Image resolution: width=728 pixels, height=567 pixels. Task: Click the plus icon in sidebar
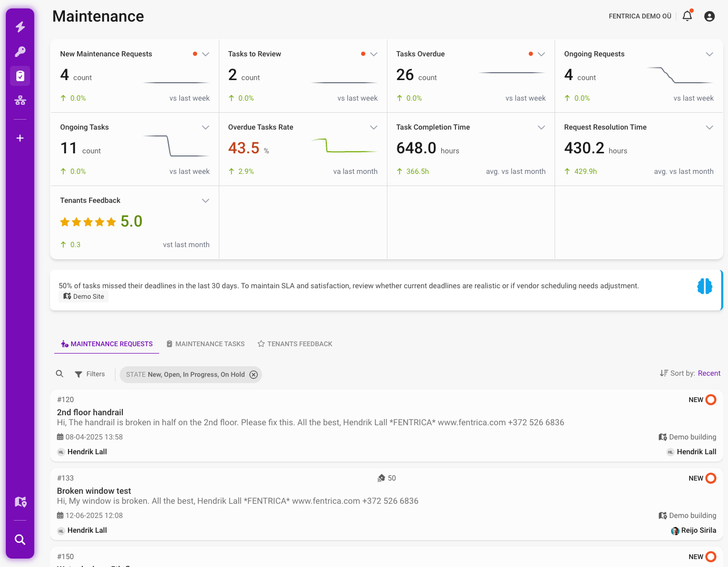click(20, 138)
